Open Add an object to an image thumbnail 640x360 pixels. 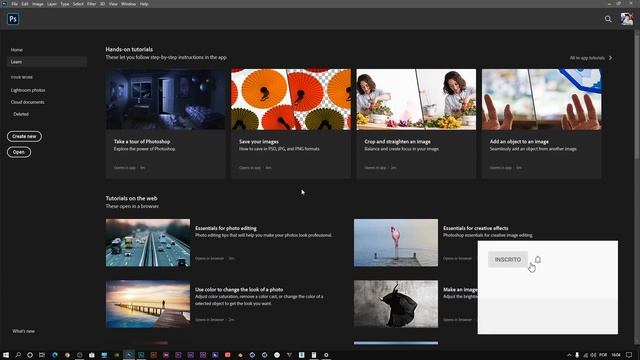(541, 99)
